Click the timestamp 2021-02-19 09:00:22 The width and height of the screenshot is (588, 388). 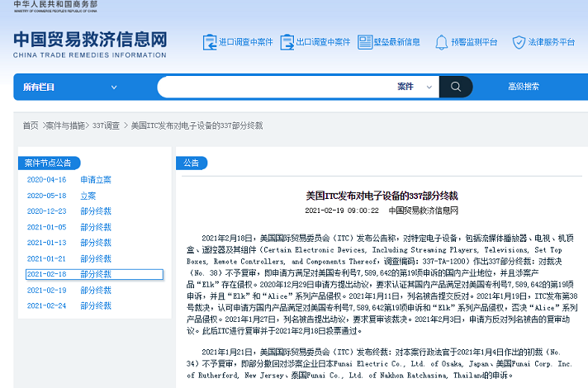[342, 211]
